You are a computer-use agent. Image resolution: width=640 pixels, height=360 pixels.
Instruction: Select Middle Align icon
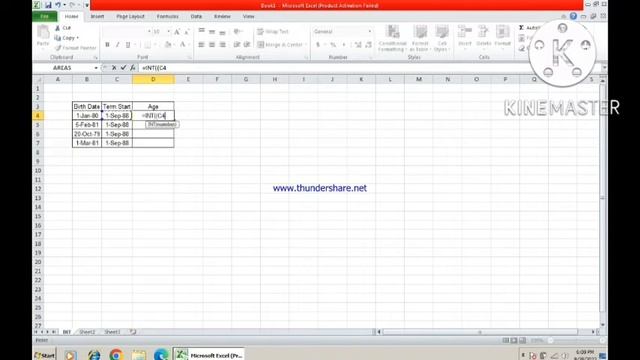212,31
